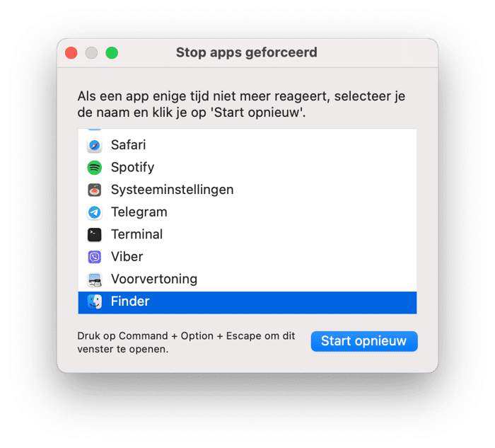
Task: Close the Stop apps geforceerd window
Action: coord(71,53)
